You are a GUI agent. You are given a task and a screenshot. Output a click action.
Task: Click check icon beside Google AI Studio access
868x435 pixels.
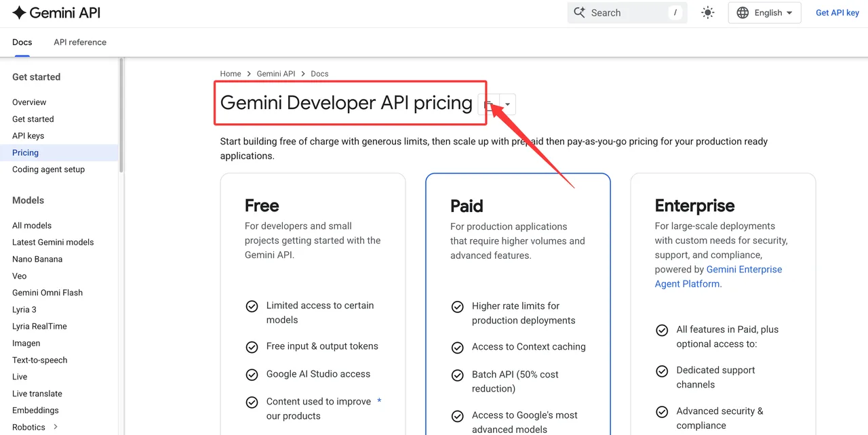[252, 375]
